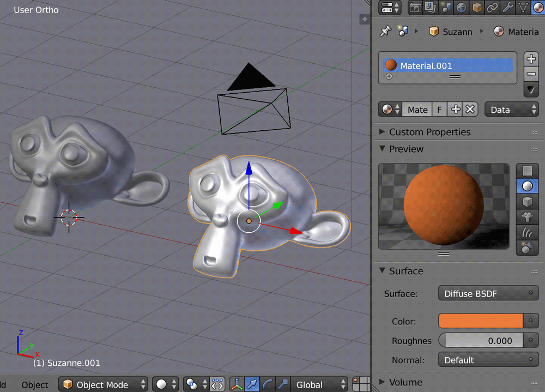Open the Object properties cube tab

click(x=477, y=7)
